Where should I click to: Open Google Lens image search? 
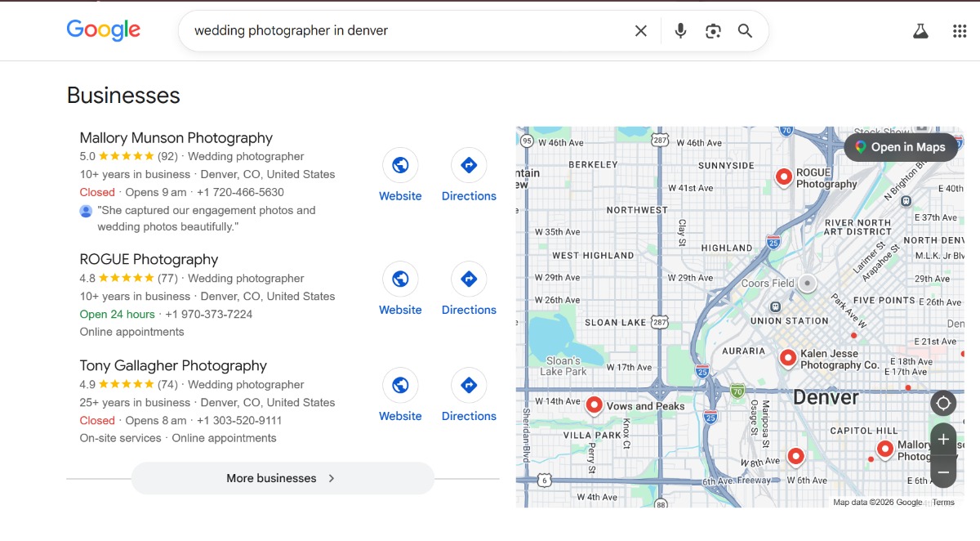click(x=713, y=31)
